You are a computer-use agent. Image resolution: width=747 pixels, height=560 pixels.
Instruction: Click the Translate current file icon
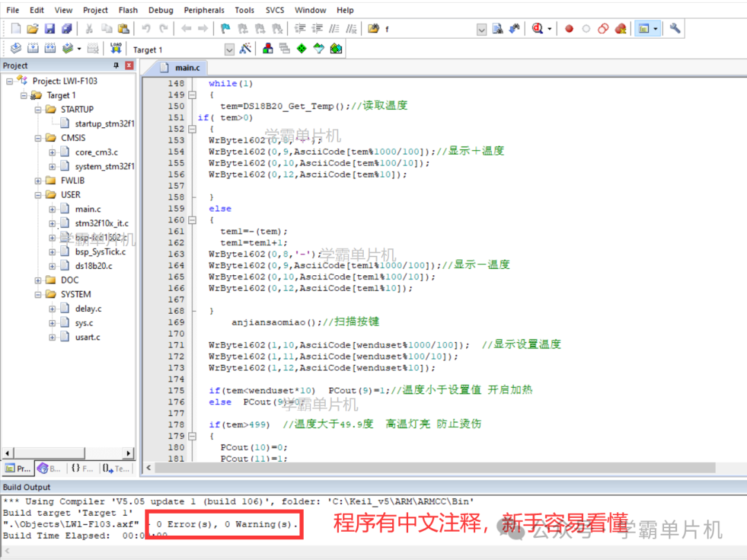[x=16, y=48]
